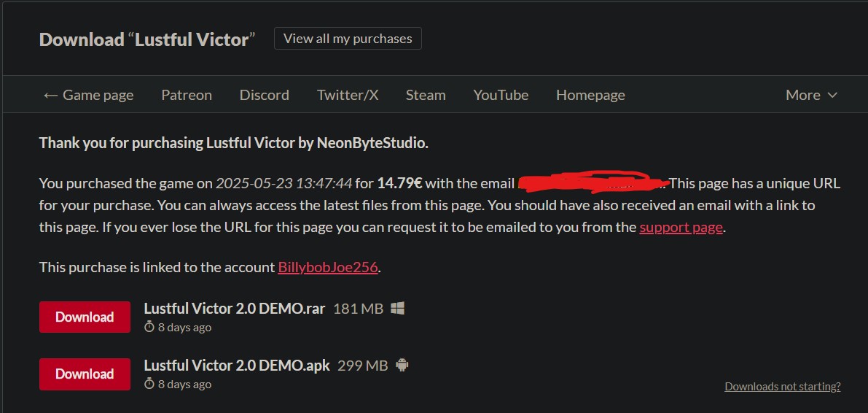Open the BillybobJoe256 account link

point(328,267)
